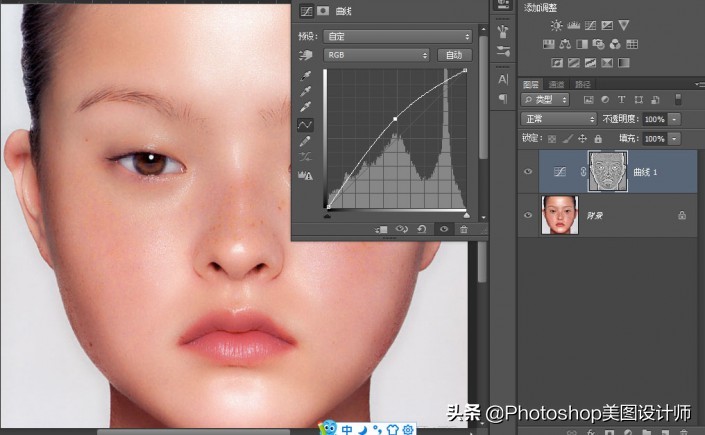The height and width of the screenshot is (435, 705).
Task: Switch to the 路径 paths tab
Action: (x=582, y=85)
